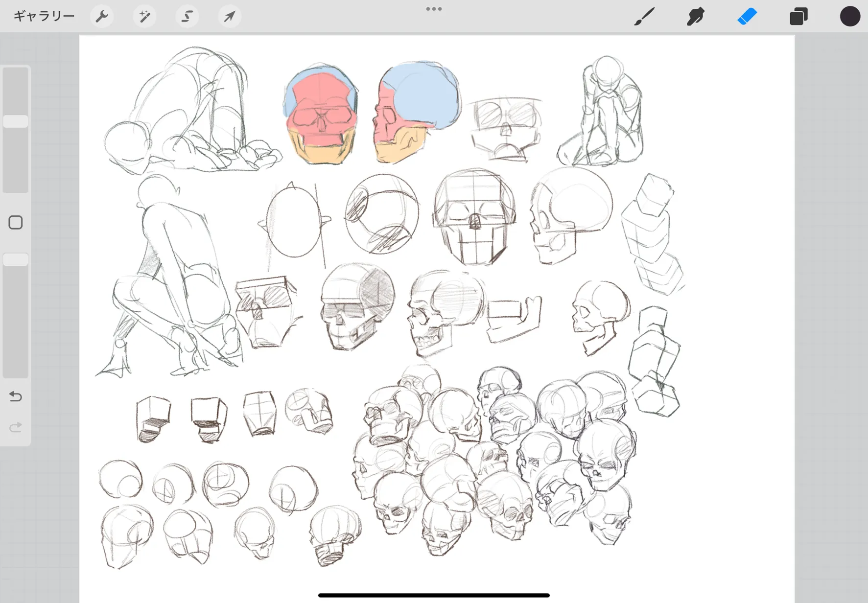Image resolution: width=868 pixels, height=603 pixels.
Task: Activate the Transform arrow tool
Action: click(230, 16)
